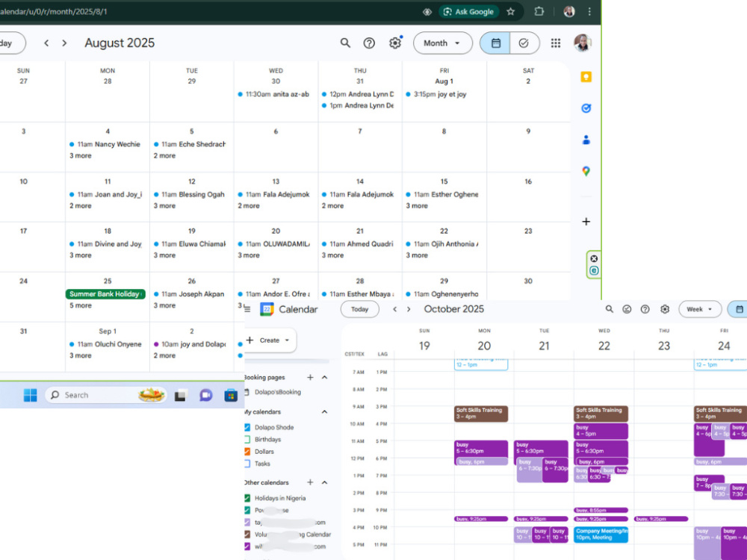The width and height of the screenshot is (747, 560).
Task: Open the Chrome three-dot menu
Action: [x=589, y=11]
